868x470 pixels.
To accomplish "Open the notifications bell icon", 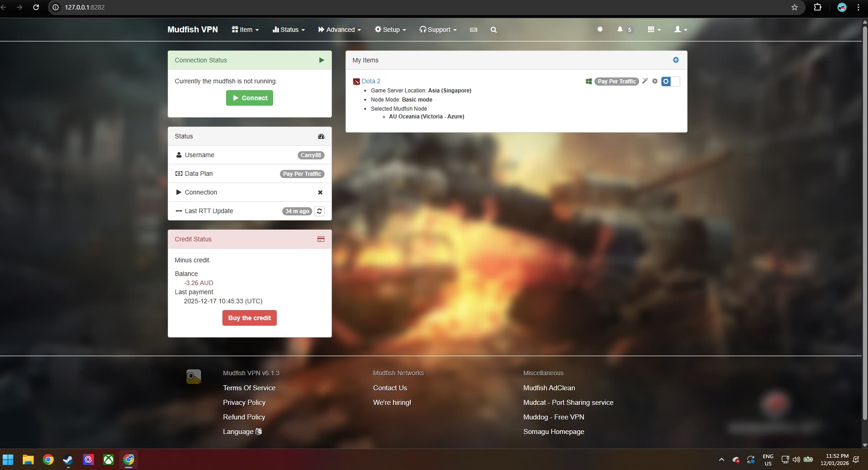I will (620, 30).
